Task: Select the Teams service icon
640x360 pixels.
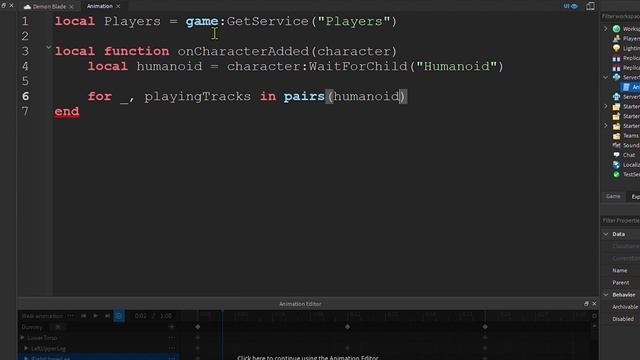Action: coord(616,136)
